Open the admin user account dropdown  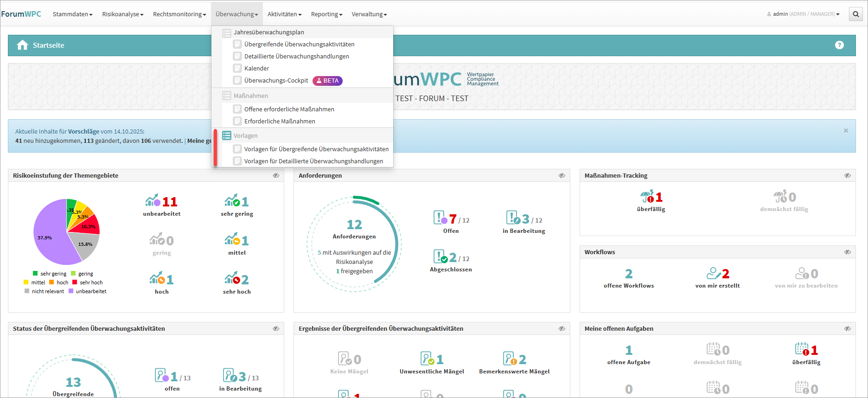click(x=803, y=14)
